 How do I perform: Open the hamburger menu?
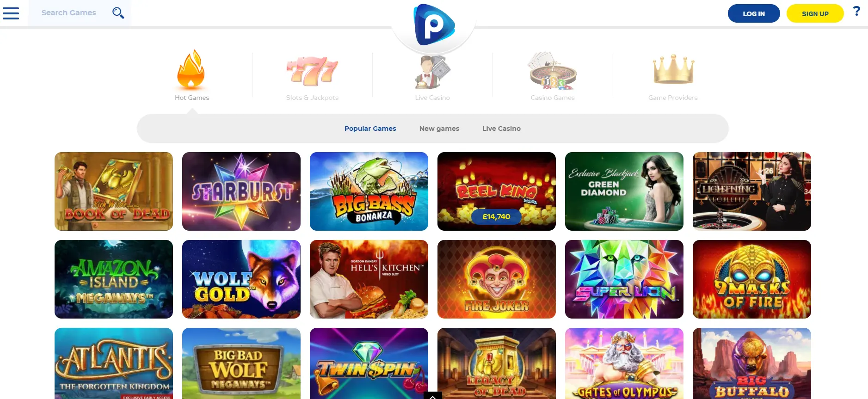pos(11,13)
